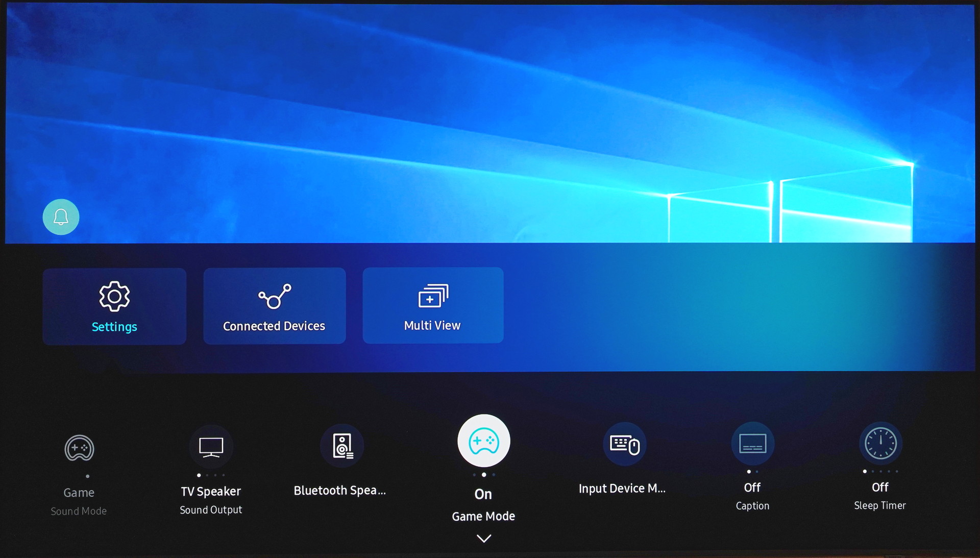Open the Bluetooth Speaker List icon
This screenshot has width=980, height=558.
342,446
